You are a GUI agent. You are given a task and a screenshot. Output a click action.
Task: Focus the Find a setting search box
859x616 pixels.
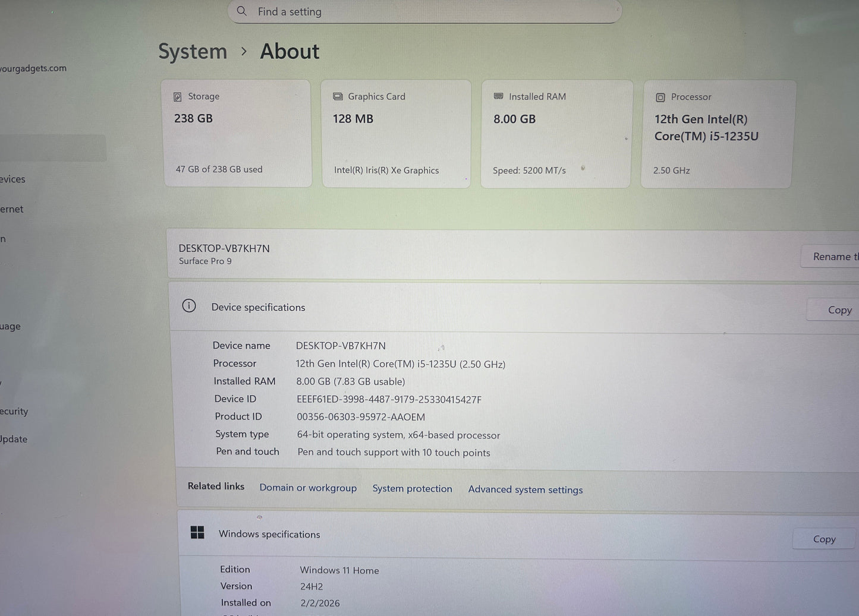pyautogui.click(x=424, y=11)
